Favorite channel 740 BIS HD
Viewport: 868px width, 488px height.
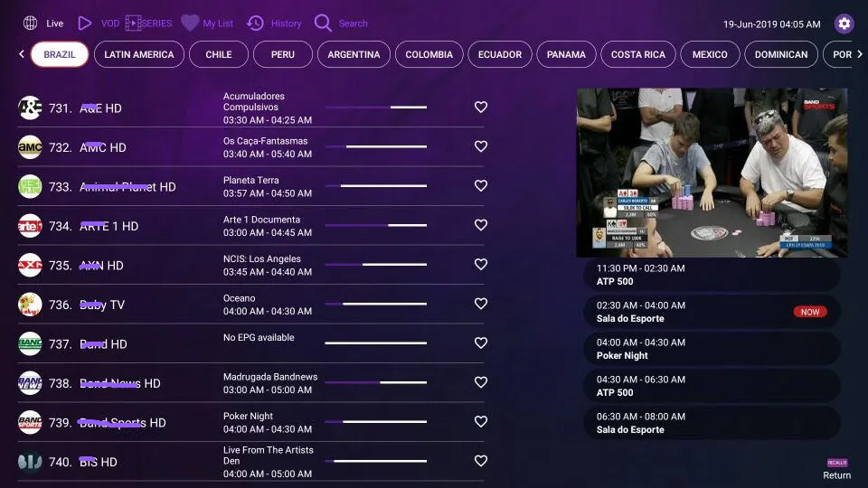pyautogui.click(x=481, y=460)
